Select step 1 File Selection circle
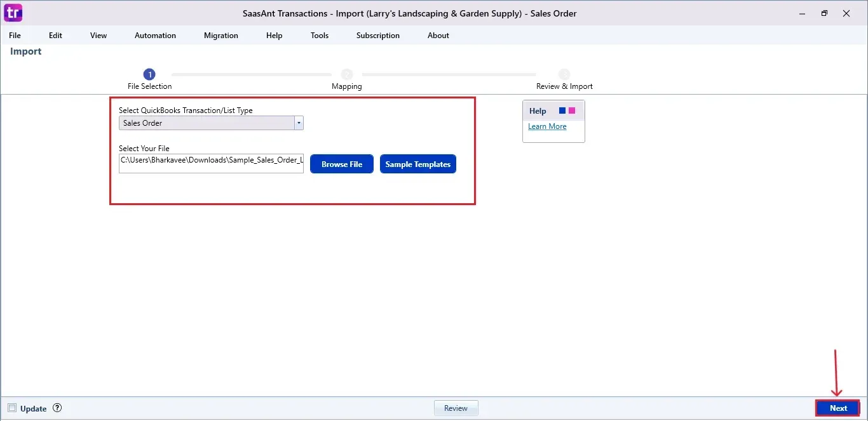The image size is (868, 421). (x=149, y=74)
